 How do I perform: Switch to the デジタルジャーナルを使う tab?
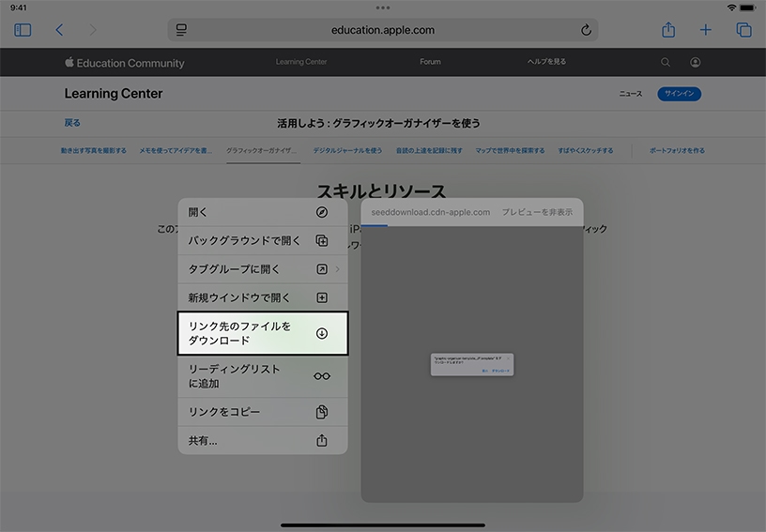click(x=347, y=150)
